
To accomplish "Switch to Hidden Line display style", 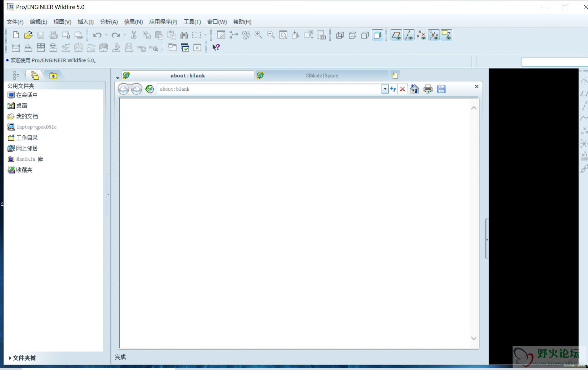I will (352, 35).
